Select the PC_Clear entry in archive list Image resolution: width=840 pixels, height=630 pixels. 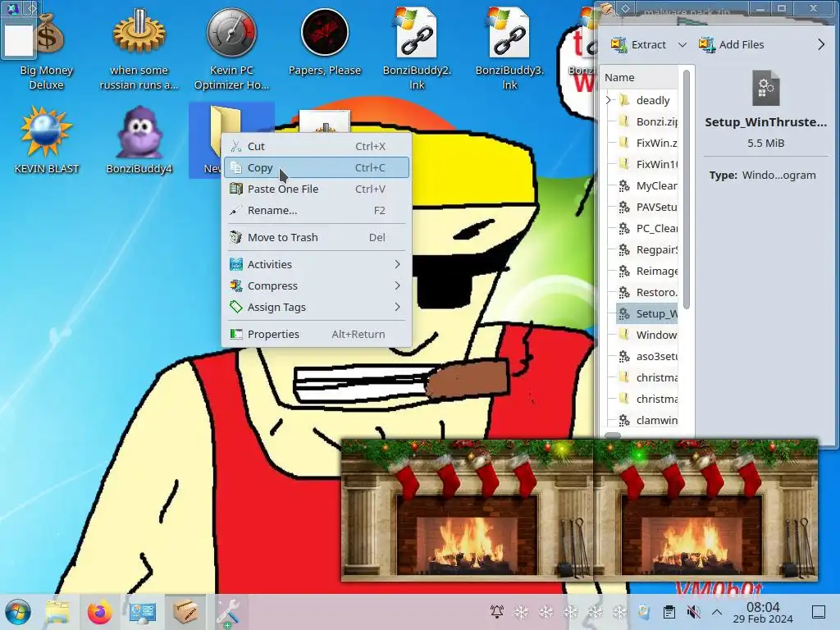pos(647,228)
